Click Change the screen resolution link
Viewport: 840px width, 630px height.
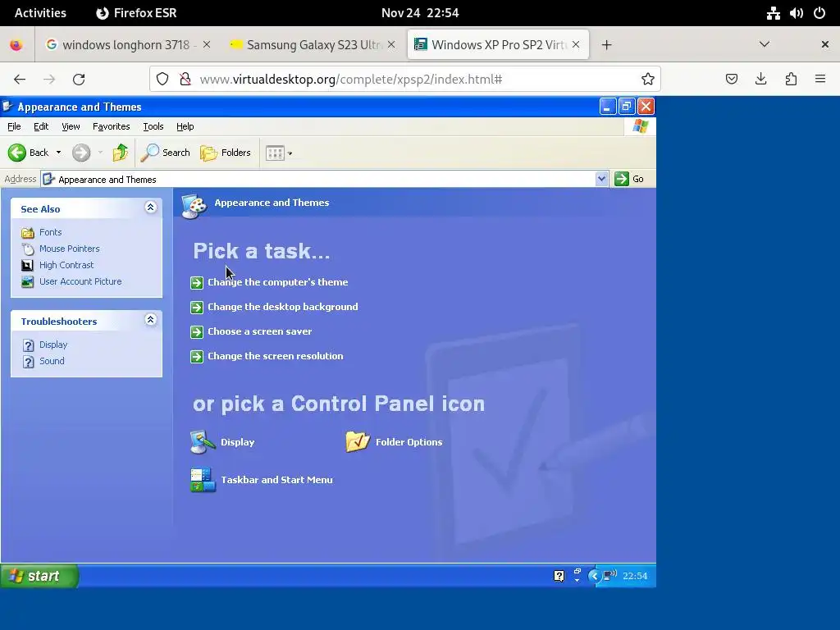[x=276, y=356]
